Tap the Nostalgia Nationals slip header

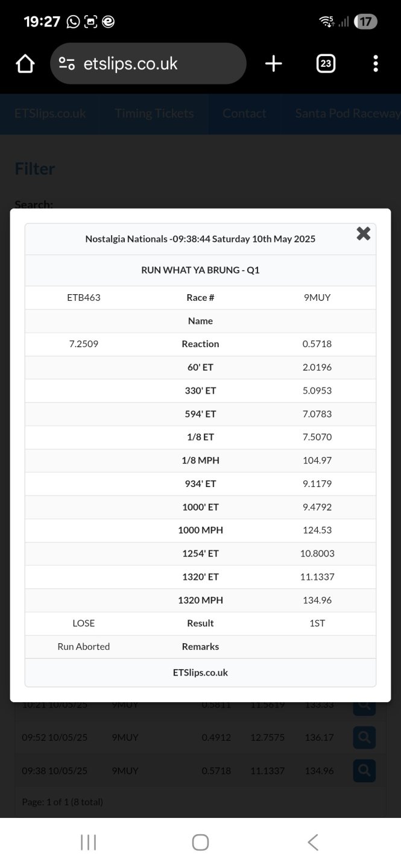[x=200, y=239]
